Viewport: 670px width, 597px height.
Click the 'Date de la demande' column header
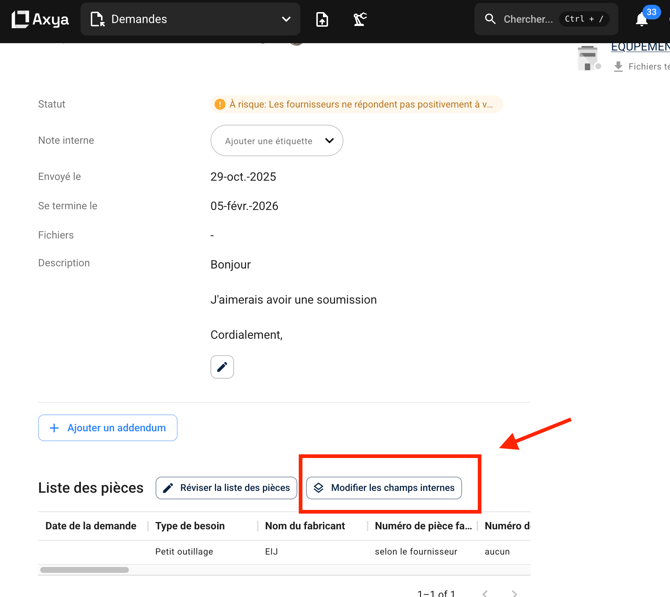coord(90,526)
